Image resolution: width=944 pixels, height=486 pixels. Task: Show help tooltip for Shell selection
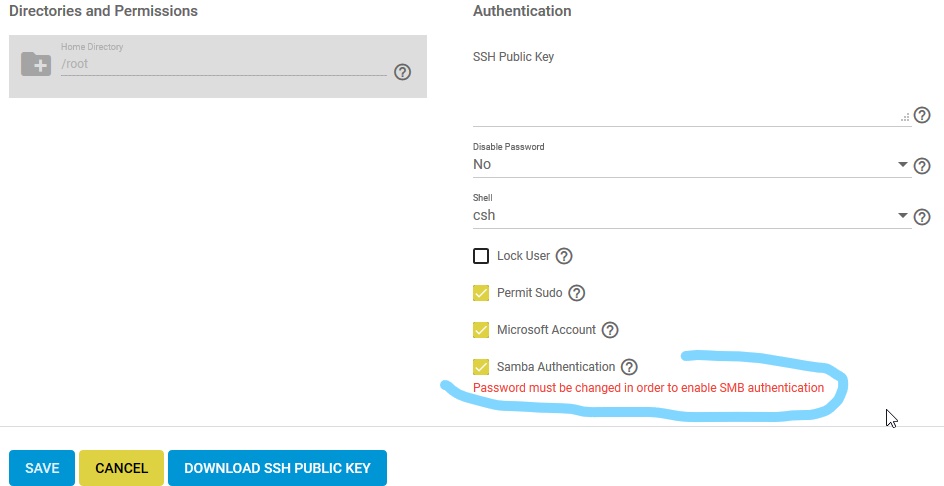[x=922, y=217]
